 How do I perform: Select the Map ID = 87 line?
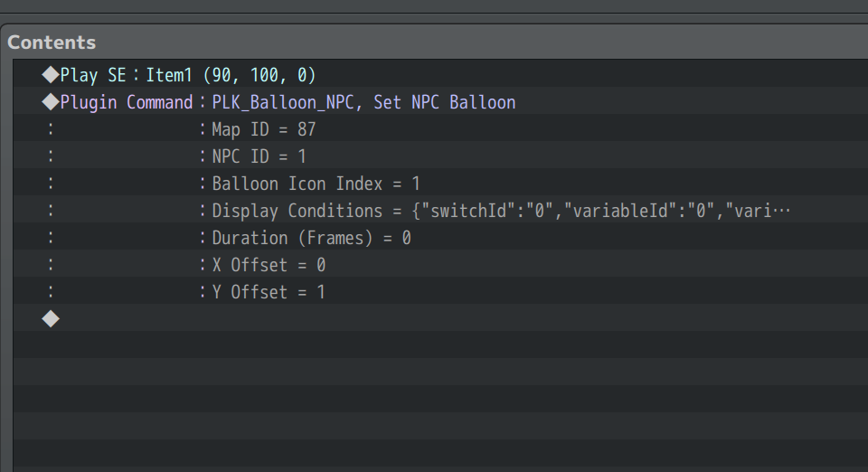pyautogui.click(x=264, y=129)
